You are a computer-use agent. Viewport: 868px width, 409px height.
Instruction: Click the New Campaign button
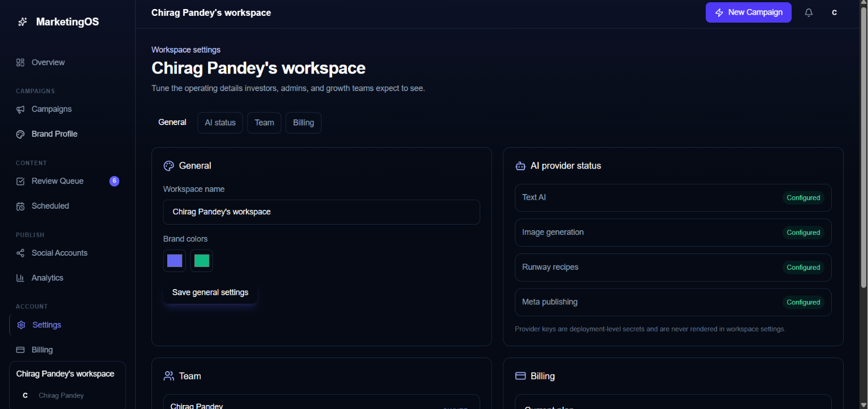[748, 12]
